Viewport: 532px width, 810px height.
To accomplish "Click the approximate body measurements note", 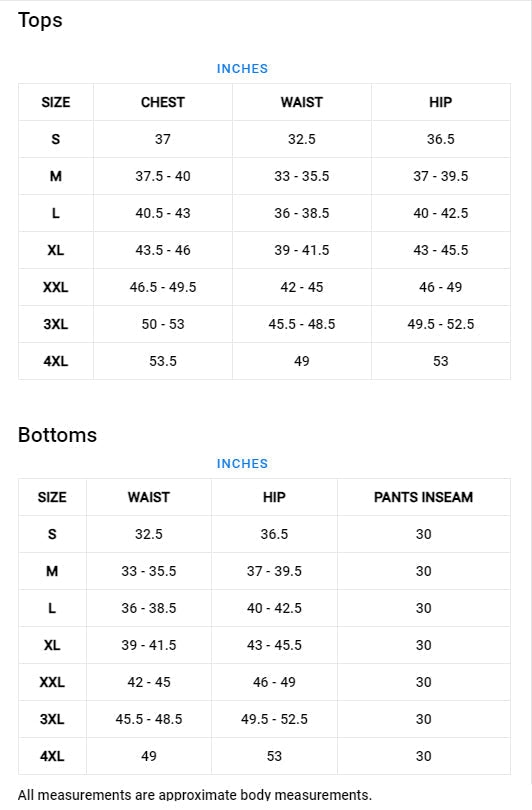I will coord(195,795).
